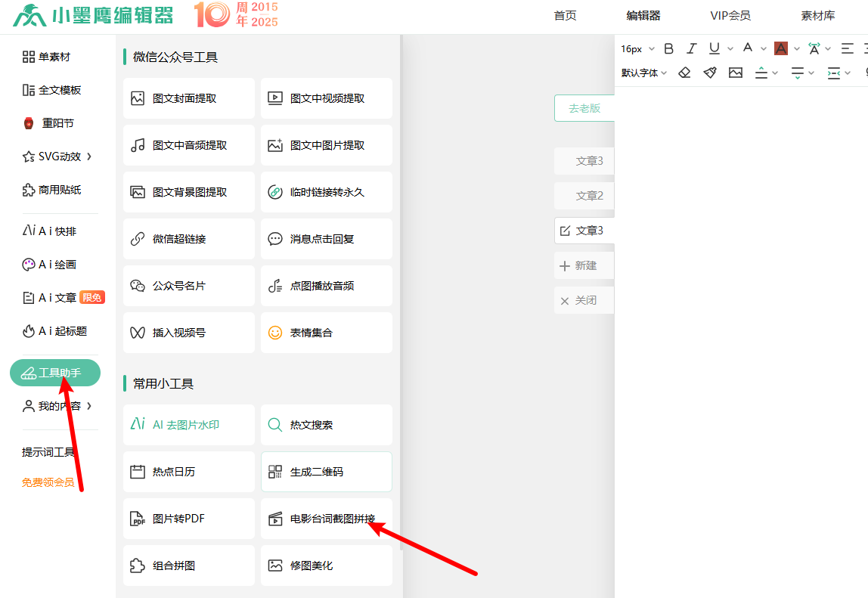
Task: Open A i 起标题 in the sidebar
Action: coord(54,331)
